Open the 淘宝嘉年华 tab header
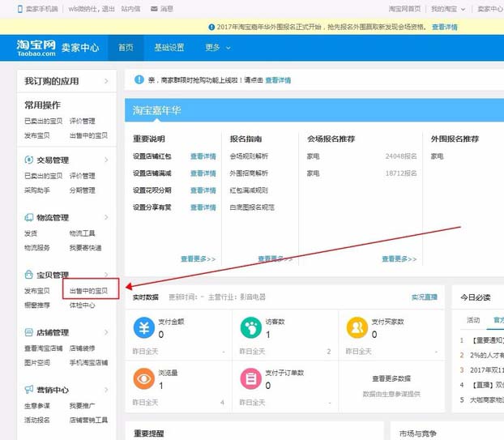The height and width of the screenshot is (440, 504). click(156, 110)
